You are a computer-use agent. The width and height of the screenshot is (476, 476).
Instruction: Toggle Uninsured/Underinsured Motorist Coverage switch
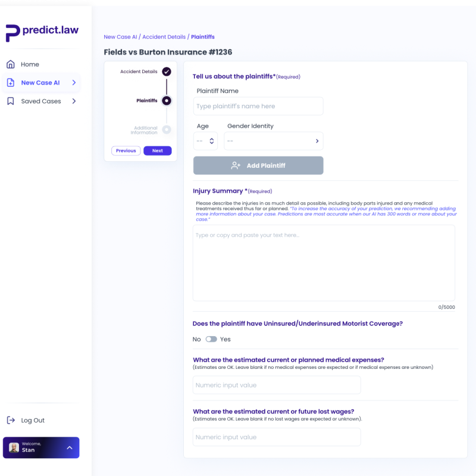click(211, 339)
